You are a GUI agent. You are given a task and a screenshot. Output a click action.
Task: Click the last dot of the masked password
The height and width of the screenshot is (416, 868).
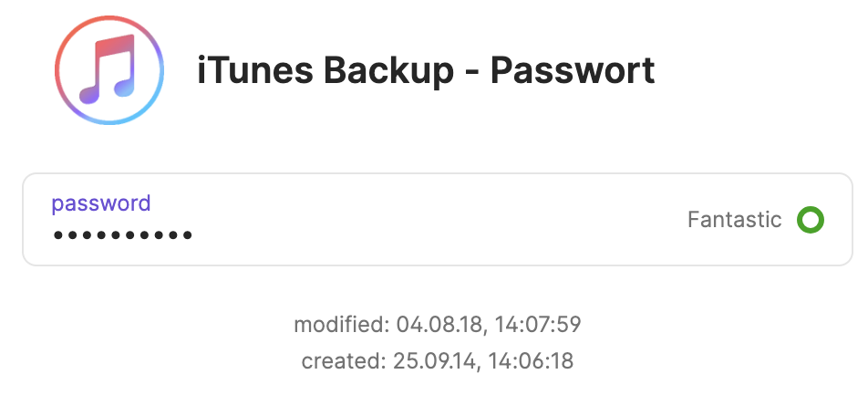coord(187,235)
